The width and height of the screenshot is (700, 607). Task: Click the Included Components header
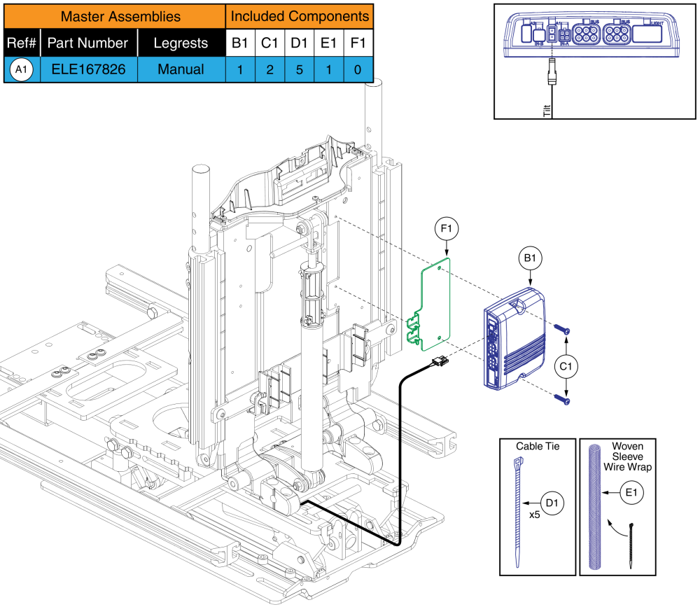(300, 17)
